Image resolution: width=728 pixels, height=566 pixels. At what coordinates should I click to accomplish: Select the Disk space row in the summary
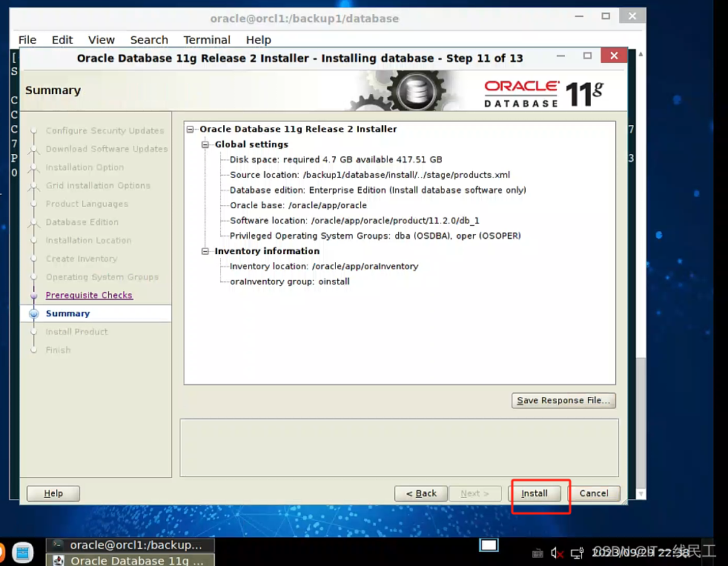tap(311, 159)
